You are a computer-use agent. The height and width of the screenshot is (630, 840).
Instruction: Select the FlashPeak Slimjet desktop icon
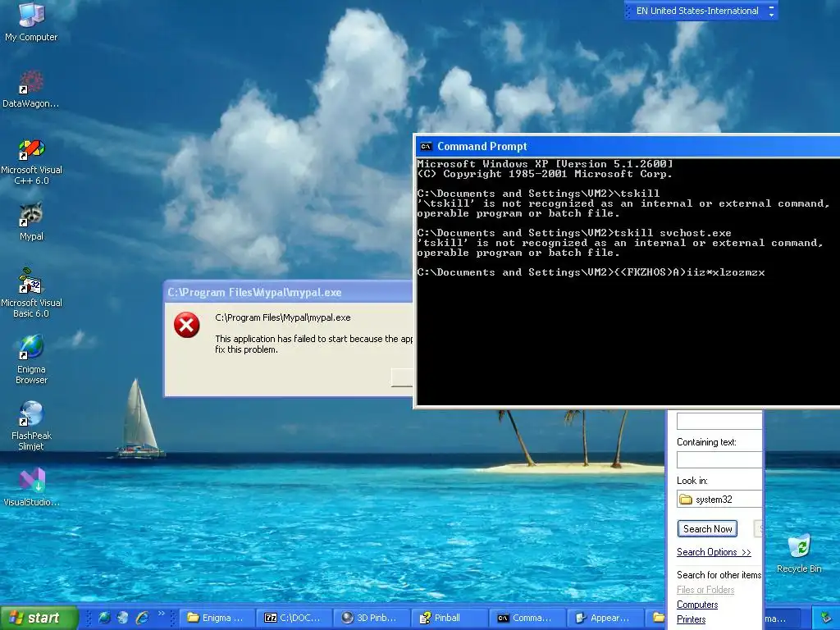[31, 427]
